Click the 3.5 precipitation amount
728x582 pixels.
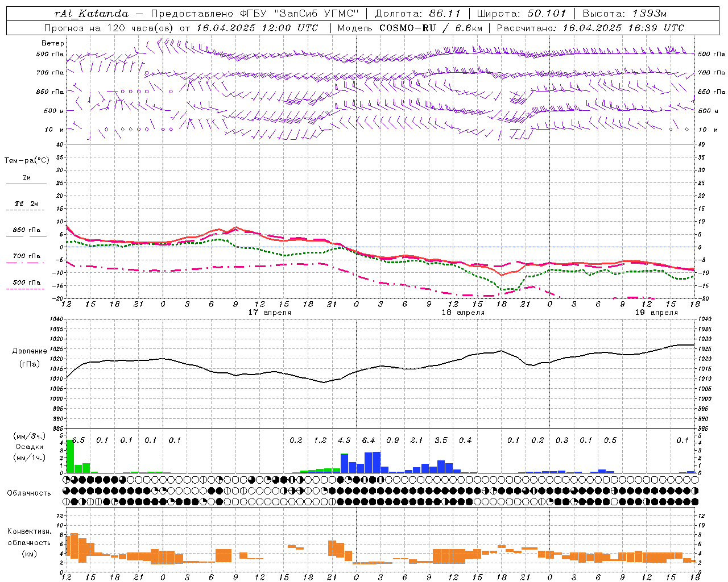[x=441, y=440]
